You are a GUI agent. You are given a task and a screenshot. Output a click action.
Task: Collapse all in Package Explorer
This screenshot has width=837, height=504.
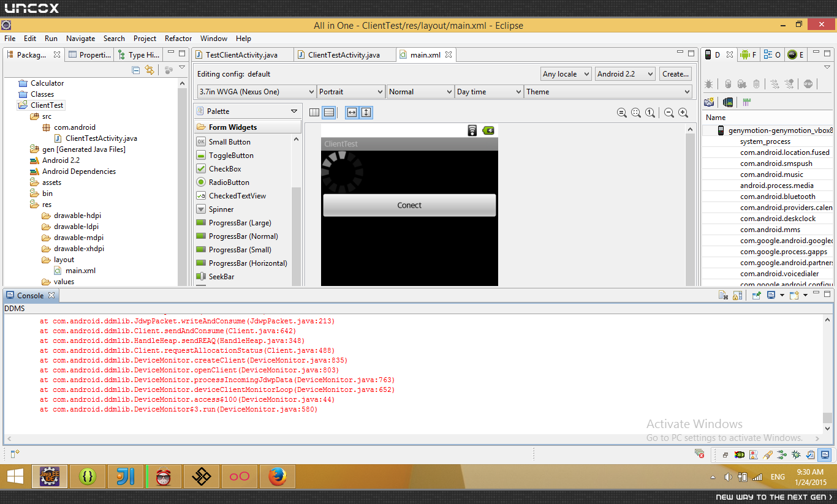coord(136,70)
